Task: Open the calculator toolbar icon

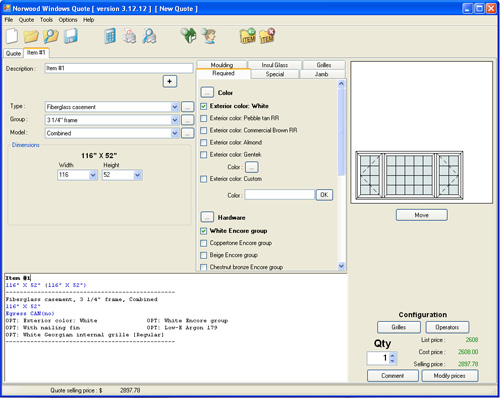Action: tap(110, 36)
